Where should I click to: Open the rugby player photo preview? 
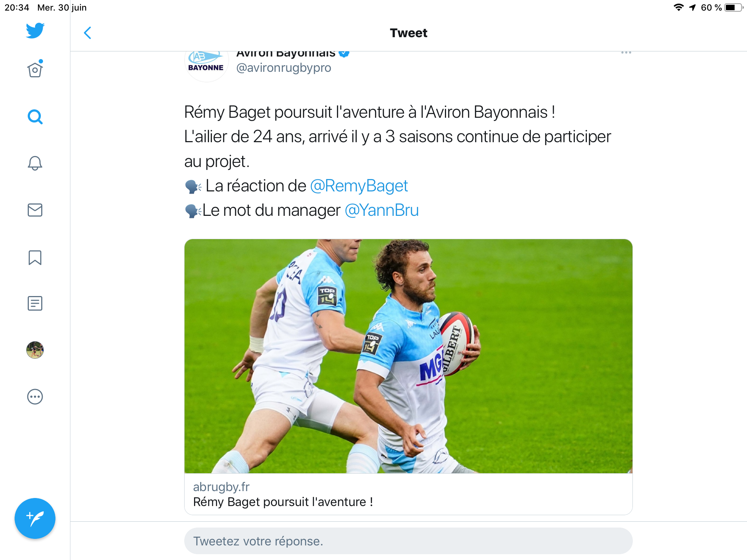pos(408,356)
